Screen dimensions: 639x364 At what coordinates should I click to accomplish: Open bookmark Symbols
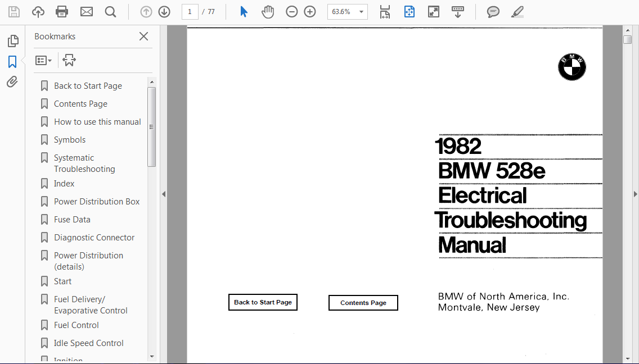(x=70, y=140)
